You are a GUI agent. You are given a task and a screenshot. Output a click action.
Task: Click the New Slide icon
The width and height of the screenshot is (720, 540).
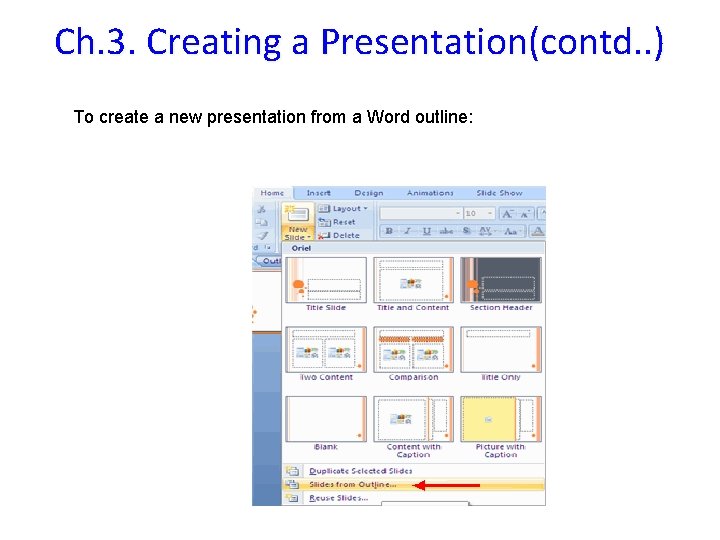point(297,214)
